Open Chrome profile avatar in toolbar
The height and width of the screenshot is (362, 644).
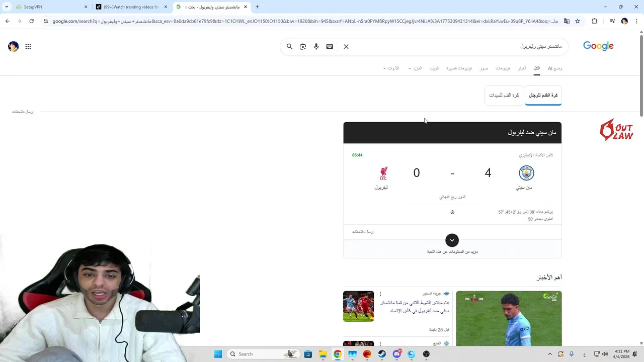(624, 21)
